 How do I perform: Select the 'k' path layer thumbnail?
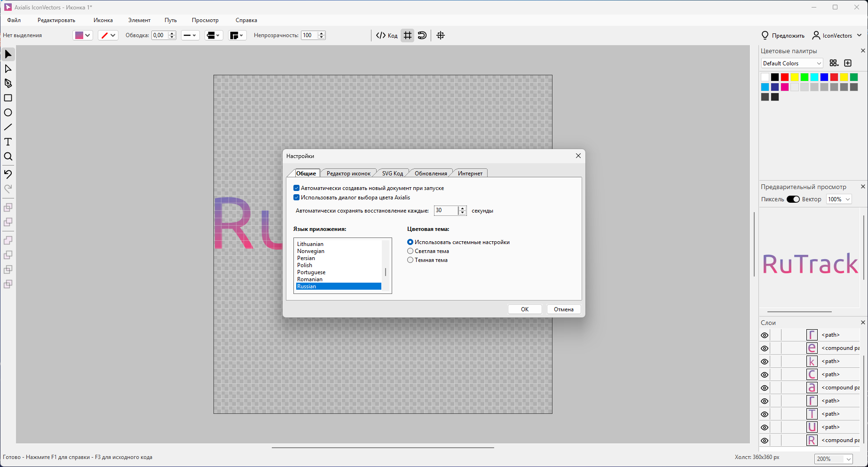click(x=812, y=361)
